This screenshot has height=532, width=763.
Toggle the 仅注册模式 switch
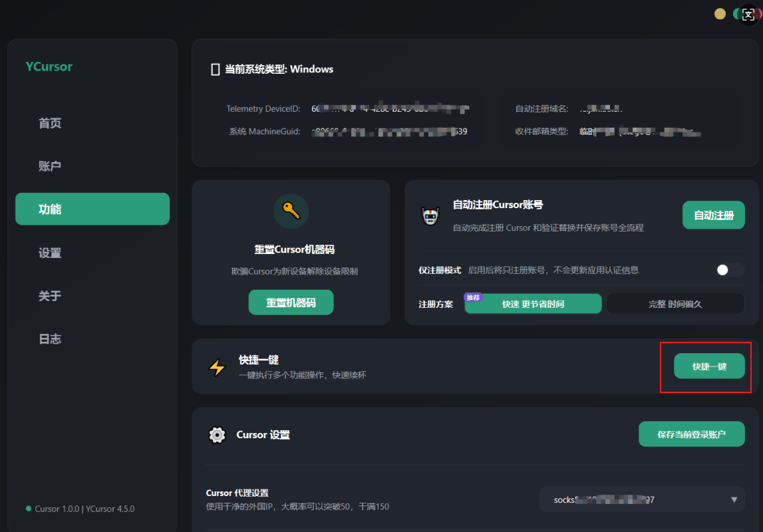[730, 270]
